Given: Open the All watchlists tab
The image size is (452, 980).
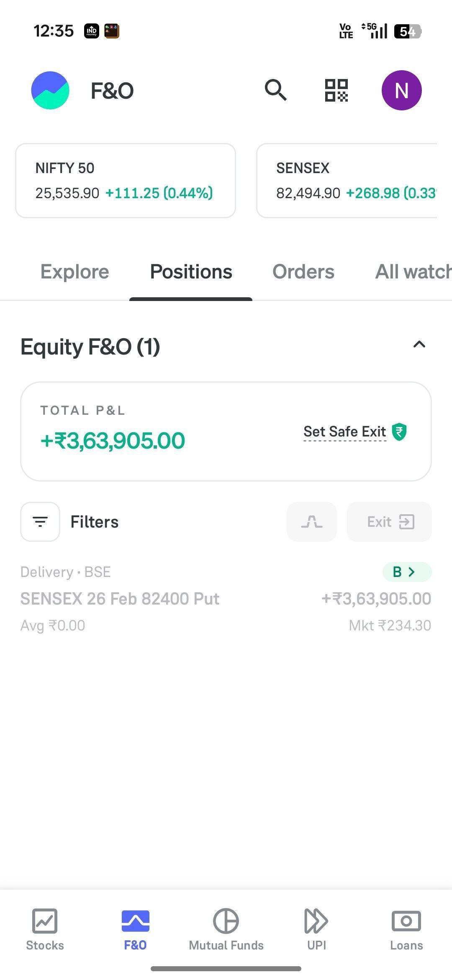Looking at the screenshot, I should tap(413, 272).
